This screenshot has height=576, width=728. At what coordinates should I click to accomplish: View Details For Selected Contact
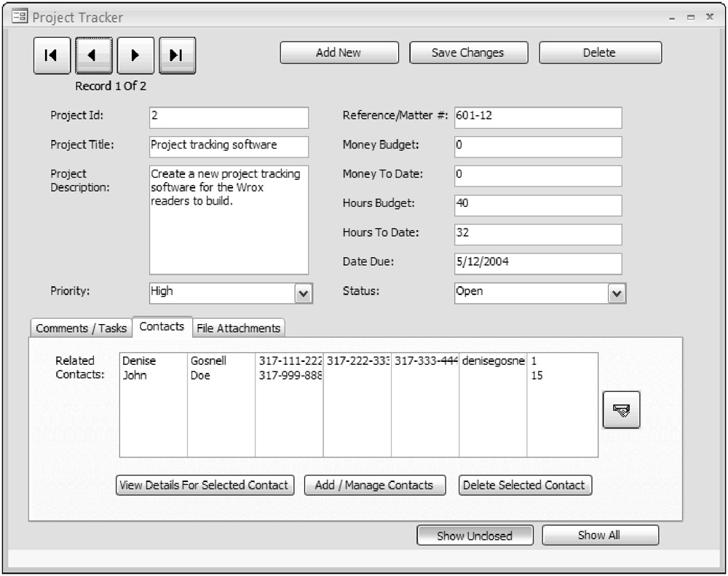click(205, 485)
